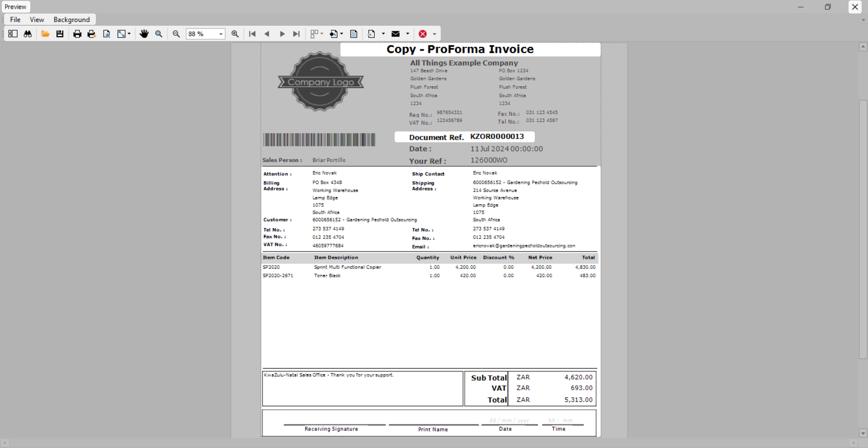Screen dimensions: 868x448
Task: Save the document with the floppy disk icon
Action: pos(60,34)
